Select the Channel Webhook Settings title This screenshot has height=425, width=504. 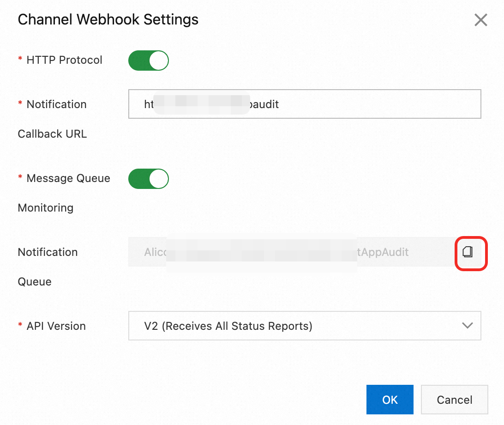click(x=108, y=19)
